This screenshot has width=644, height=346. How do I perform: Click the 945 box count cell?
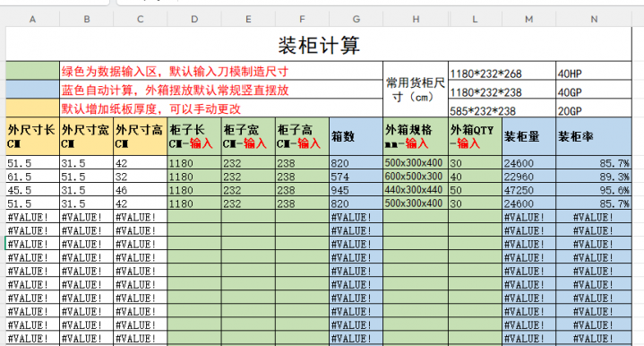(x=356, y=190)
